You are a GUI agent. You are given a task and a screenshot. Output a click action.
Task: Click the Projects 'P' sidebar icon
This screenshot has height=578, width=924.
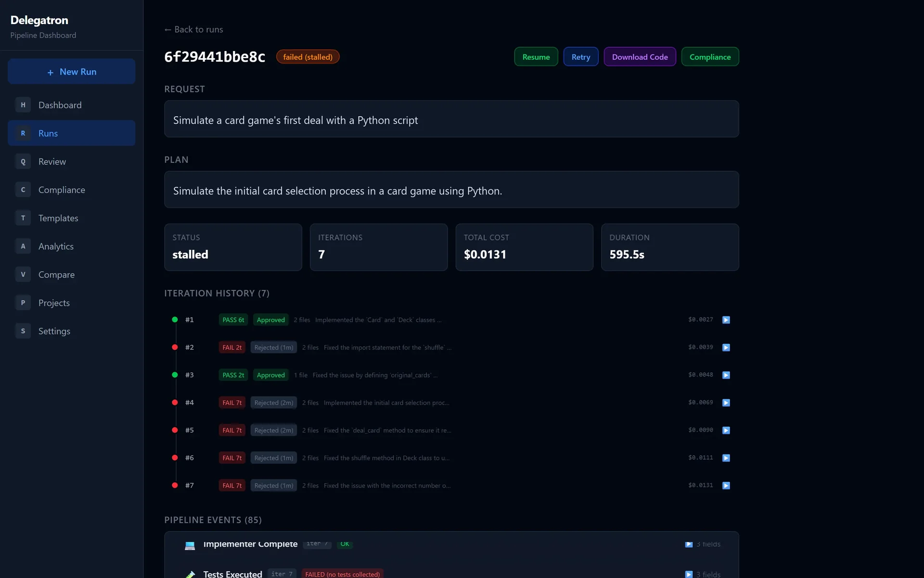tap(23, 303)
